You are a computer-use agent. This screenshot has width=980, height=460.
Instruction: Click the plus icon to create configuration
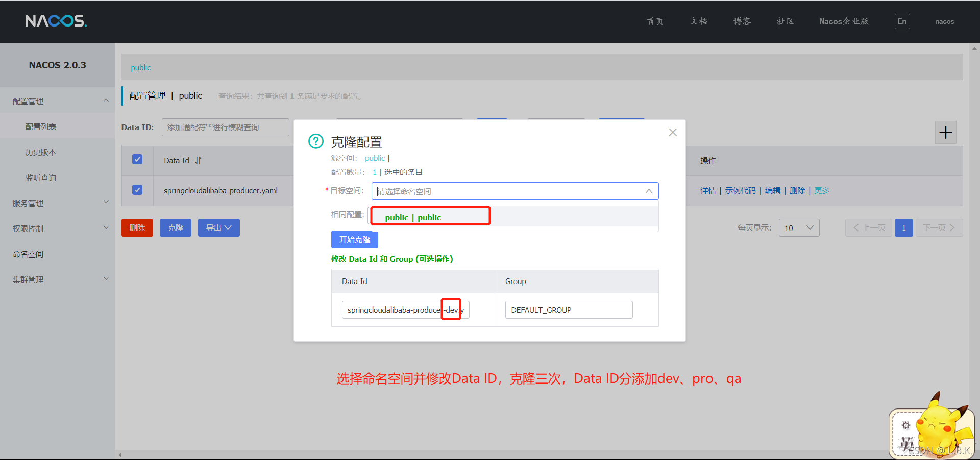pyautogui.click(x=945, y=133)
